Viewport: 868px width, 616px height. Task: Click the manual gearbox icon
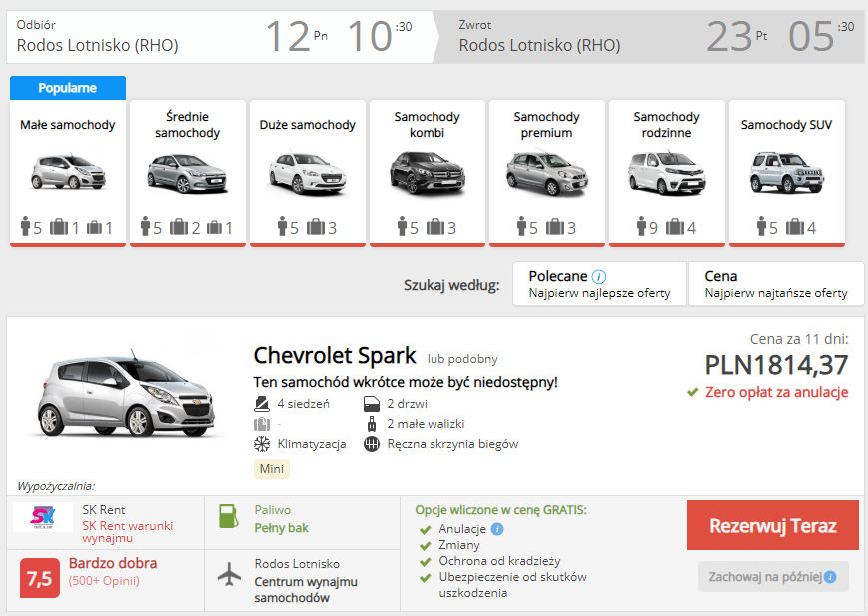pyautogui.click(x=372, y=444)
